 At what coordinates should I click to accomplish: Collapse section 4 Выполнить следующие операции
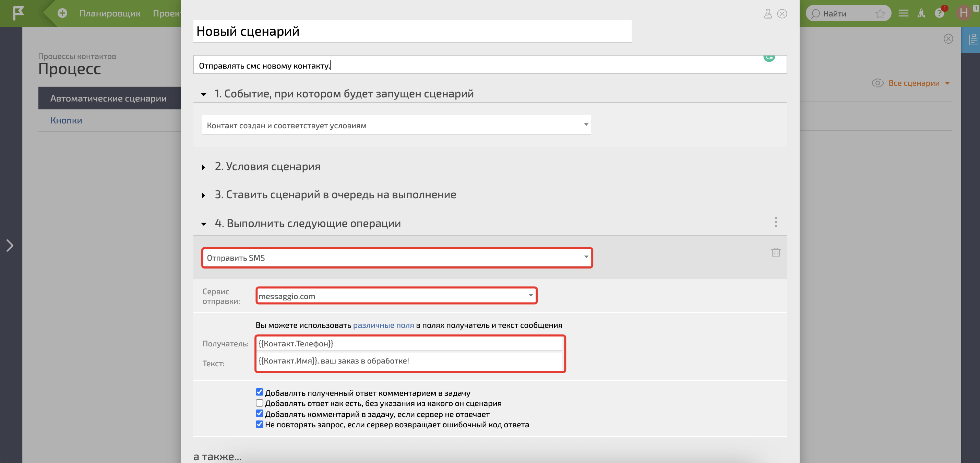(204, 224)
